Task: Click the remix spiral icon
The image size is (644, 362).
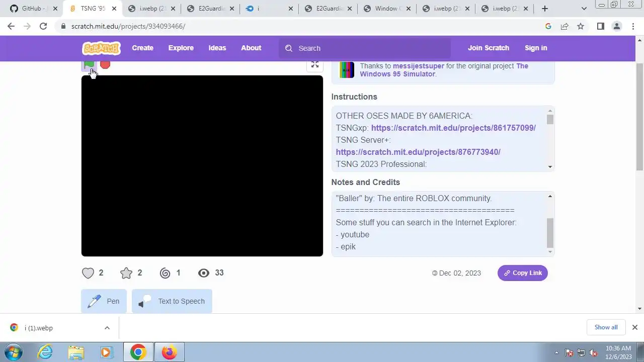Action: pos(165,273)
